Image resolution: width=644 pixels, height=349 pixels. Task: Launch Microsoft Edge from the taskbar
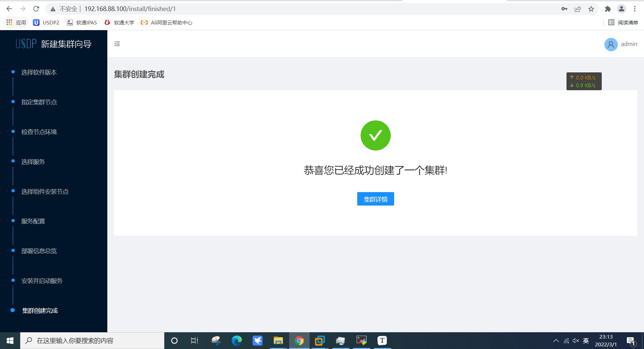237,341
